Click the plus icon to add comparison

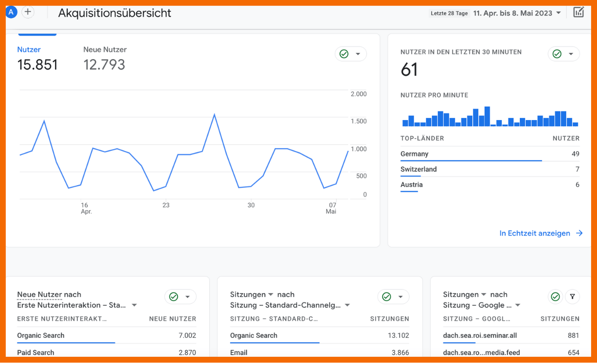[28, 12]
